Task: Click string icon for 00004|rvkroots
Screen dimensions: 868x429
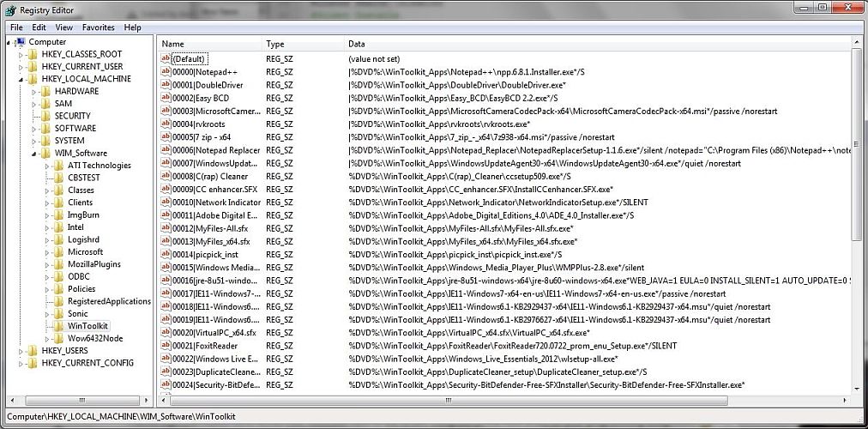Action: (166, 124)
